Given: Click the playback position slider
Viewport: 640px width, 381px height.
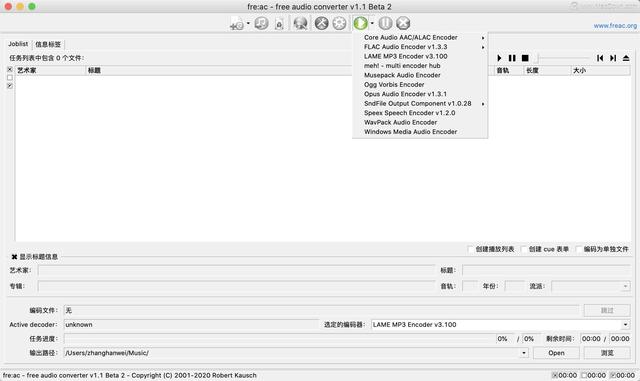Looking at the screenshot, I should 564,58.
